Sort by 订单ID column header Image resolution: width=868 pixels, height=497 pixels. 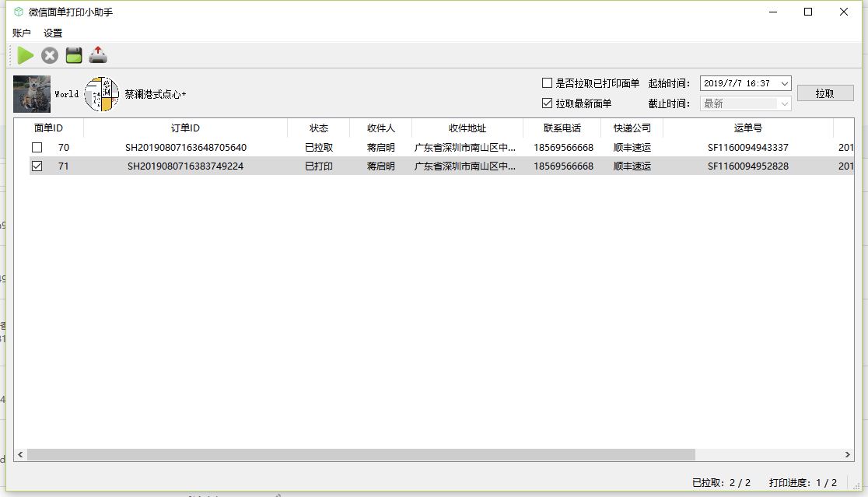click(x=185, y=128)
